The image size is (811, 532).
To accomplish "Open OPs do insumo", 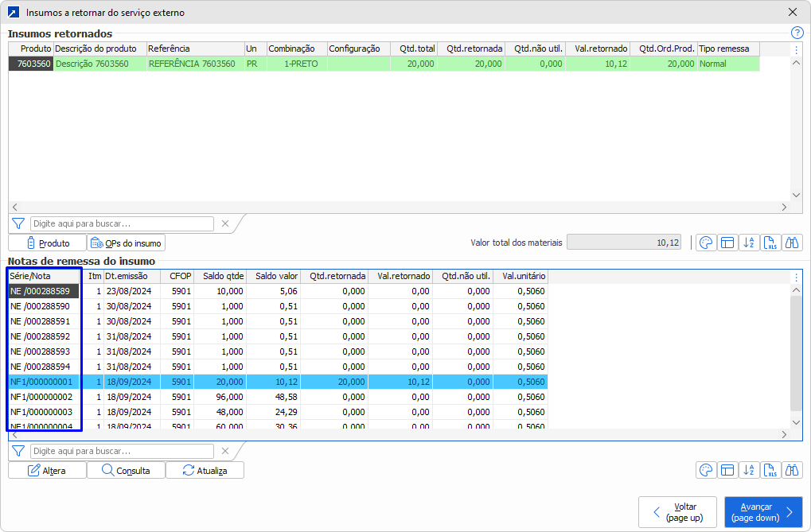I will tap(127, 243).
